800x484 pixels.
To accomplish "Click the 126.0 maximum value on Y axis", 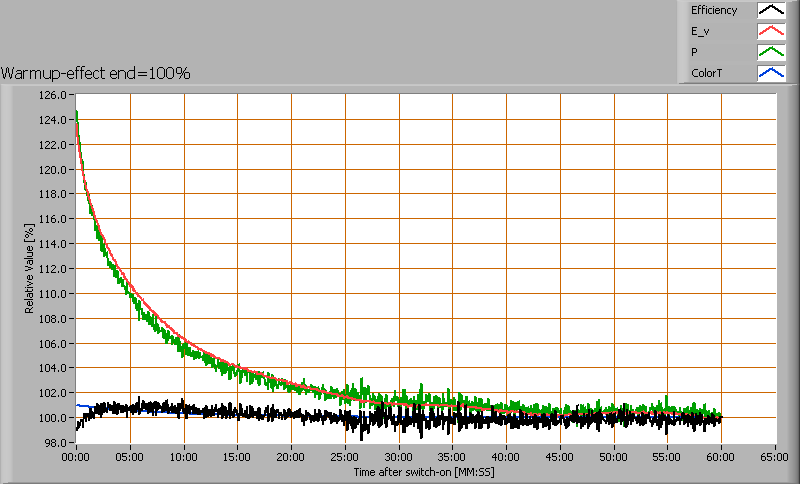I will pos(53,96).
